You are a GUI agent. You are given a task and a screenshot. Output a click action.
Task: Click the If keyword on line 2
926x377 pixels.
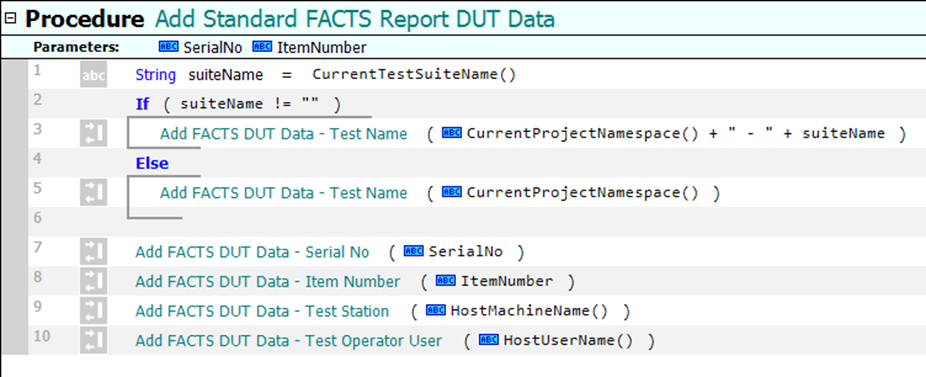(142, 104)
